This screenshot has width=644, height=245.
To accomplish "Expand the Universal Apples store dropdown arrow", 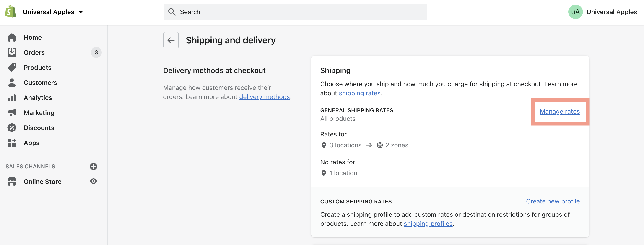I will click(x=81, y=12).
